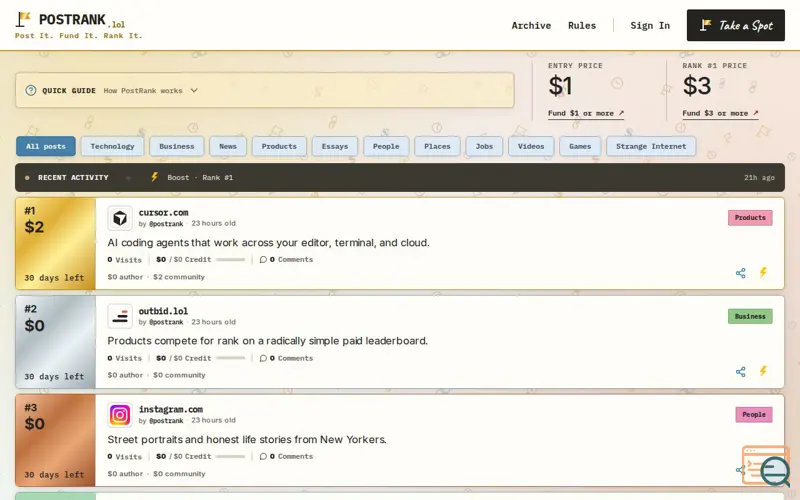Image resolution: width=800 pixels, height=500 pixels.
Task: Click the comments bubble icon on cursor.com
Action: (263, 260)
